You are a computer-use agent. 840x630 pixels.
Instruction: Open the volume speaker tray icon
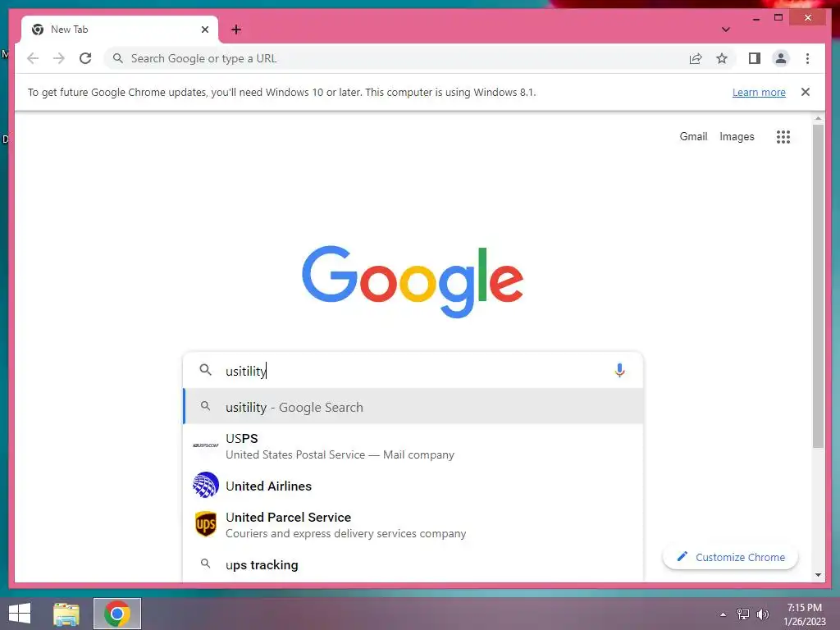coord(762,614)
